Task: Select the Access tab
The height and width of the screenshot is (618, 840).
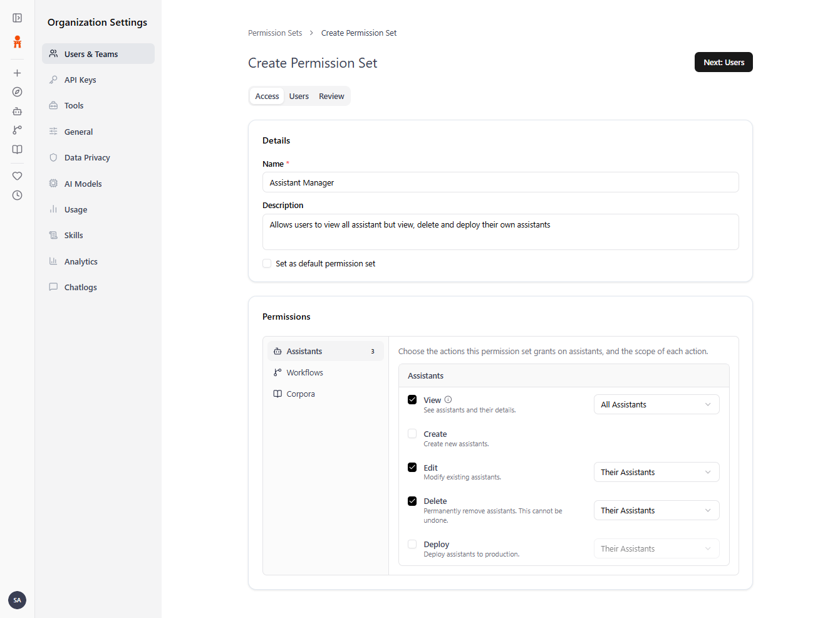Action: tap(267, 96)
